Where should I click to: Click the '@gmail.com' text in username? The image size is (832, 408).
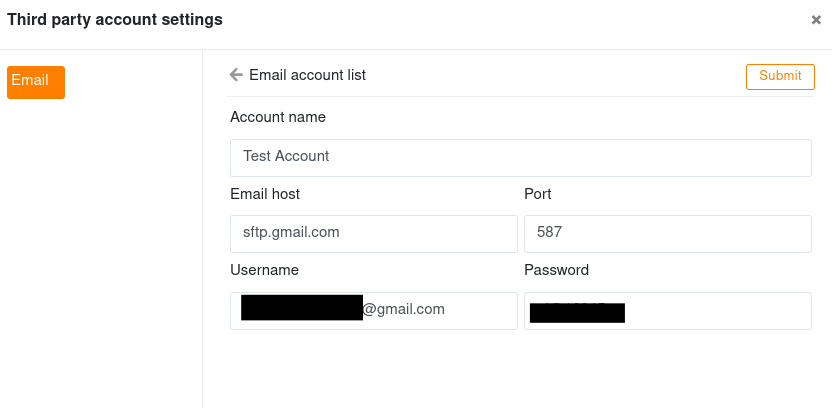(404, 309)
